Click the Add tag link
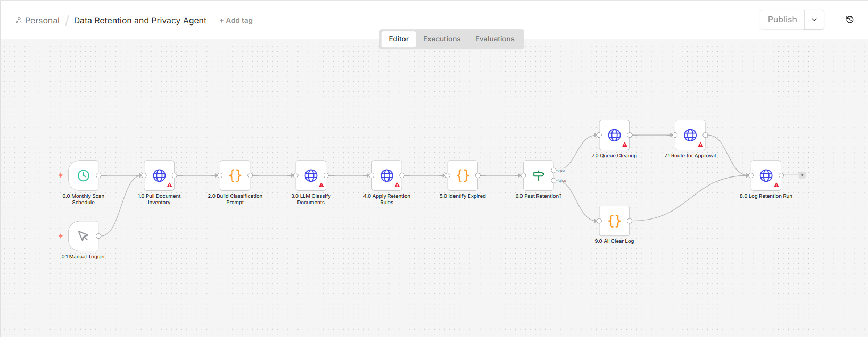The width and height of the screenshot is (868, 337). 236,21
